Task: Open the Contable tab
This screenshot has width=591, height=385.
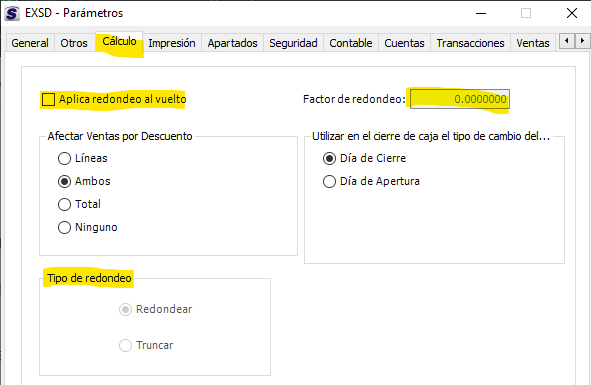Action: [351, 43]
